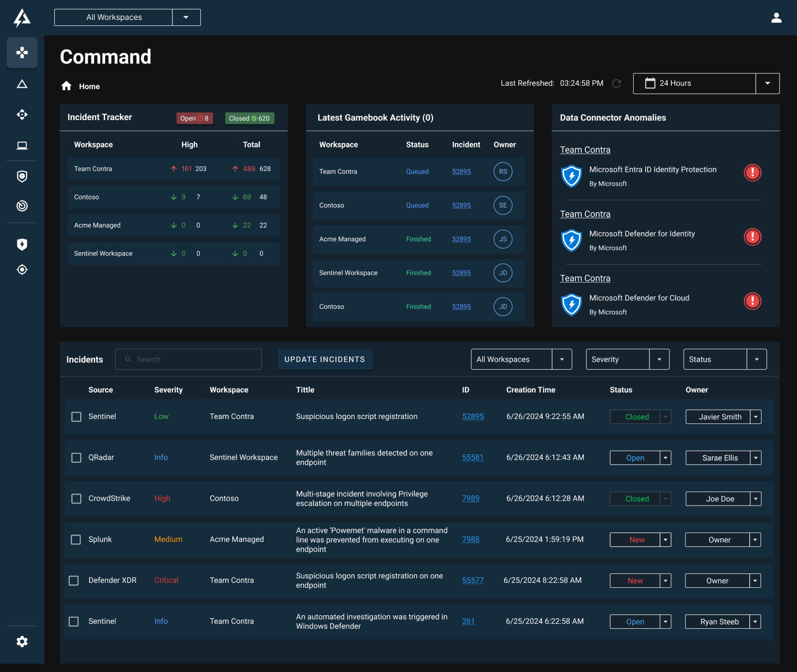Expand the Javier Smith owner dropdown

[756, 417]
